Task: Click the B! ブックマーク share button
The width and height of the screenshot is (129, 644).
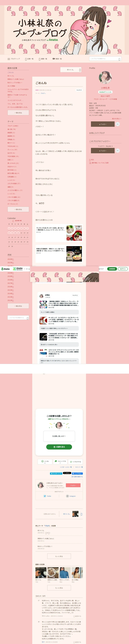Action: tap(56, 473)
